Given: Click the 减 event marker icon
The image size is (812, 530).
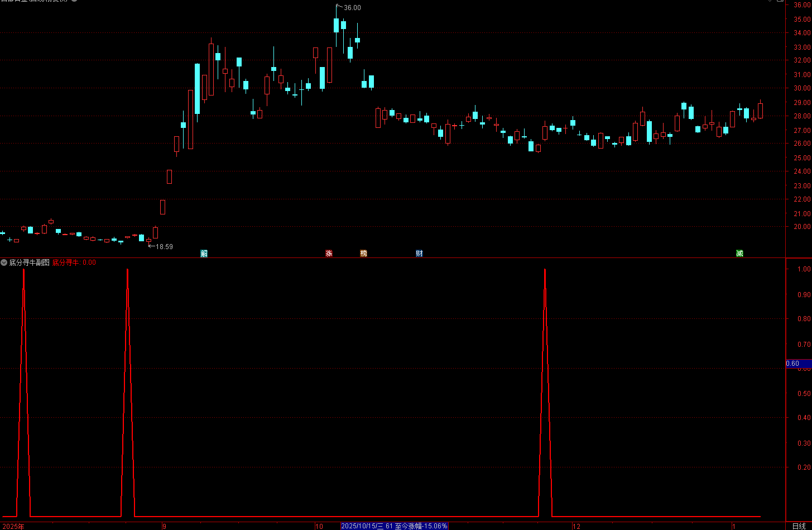Looking at the screenshot, I should click(740, 254).
